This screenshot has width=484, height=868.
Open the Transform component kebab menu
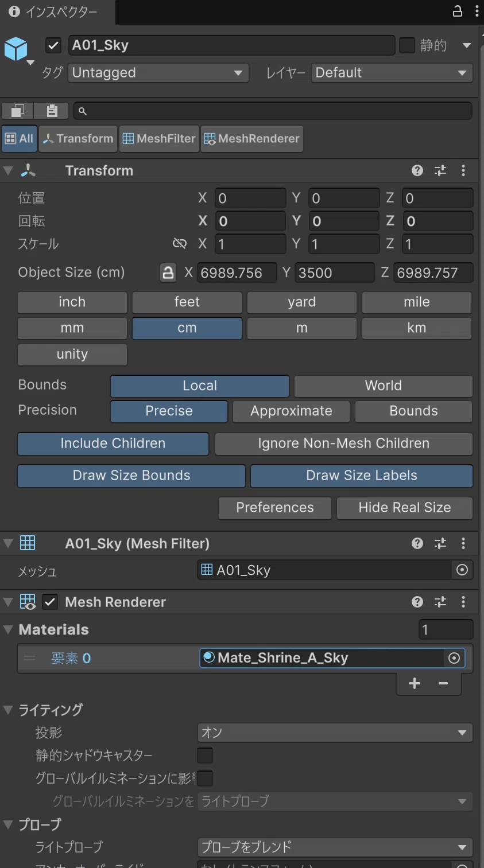tap(463, 170)
